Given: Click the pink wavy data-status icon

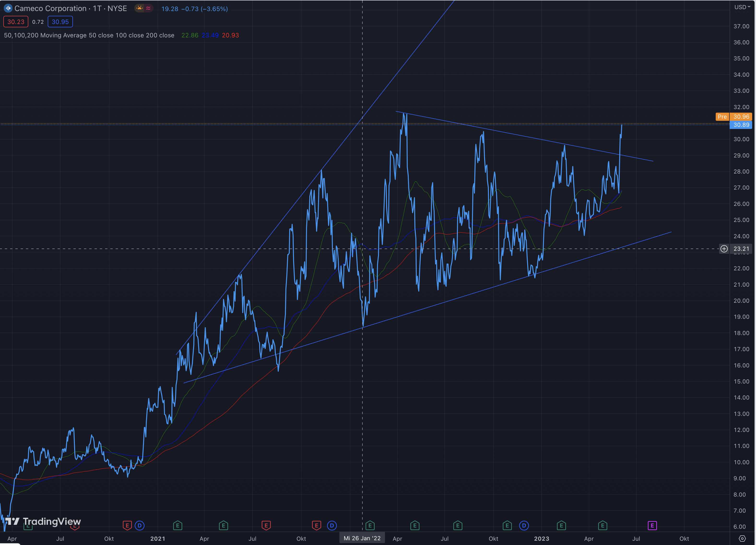Looking at the screenshot, I should coord(148,8).
